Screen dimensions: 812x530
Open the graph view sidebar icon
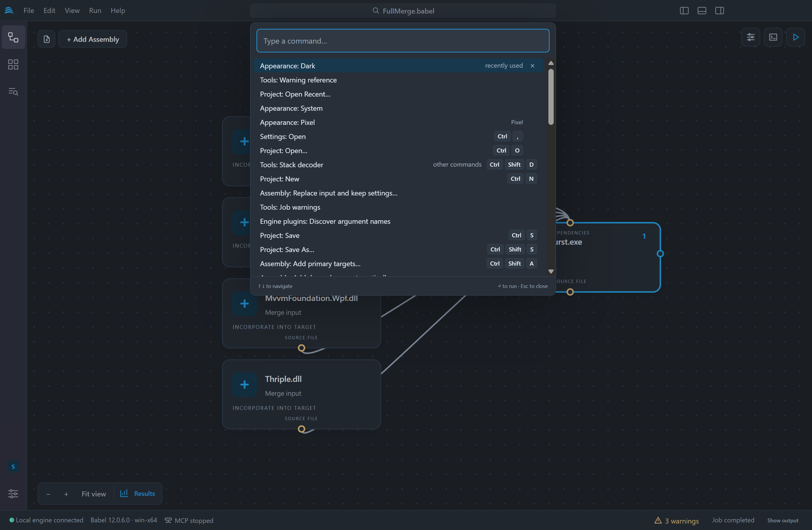13,37
